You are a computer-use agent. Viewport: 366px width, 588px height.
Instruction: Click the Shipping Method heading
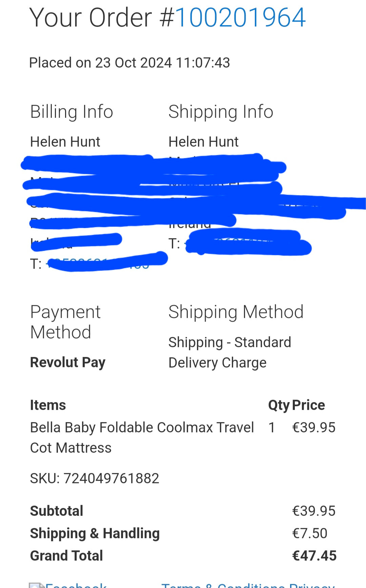(236, 312)
